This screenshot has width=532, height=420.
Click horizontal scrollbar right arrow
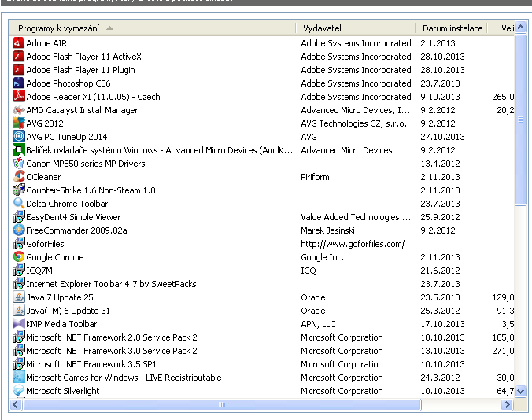click(x=508, y=404)
